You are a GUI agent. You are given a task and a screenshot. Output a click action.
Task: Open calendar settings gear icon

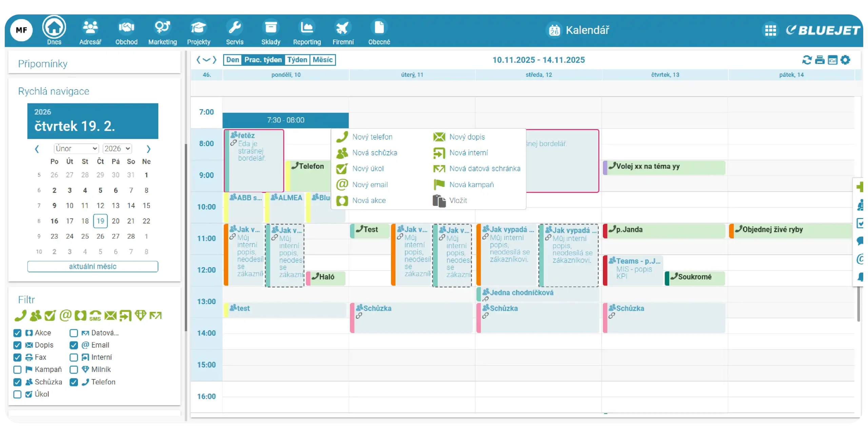[x=845, y=60]
